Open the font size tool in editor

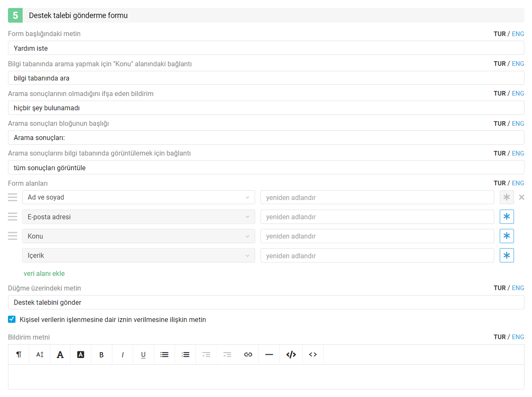pos(40,355)
